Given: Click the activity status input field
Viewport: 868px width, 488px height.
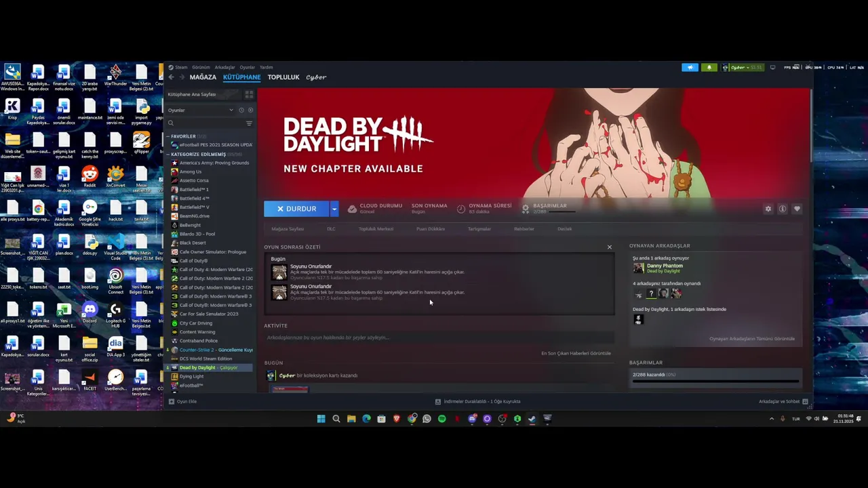Looking at the screenshot, I should [x=439, y=338].
